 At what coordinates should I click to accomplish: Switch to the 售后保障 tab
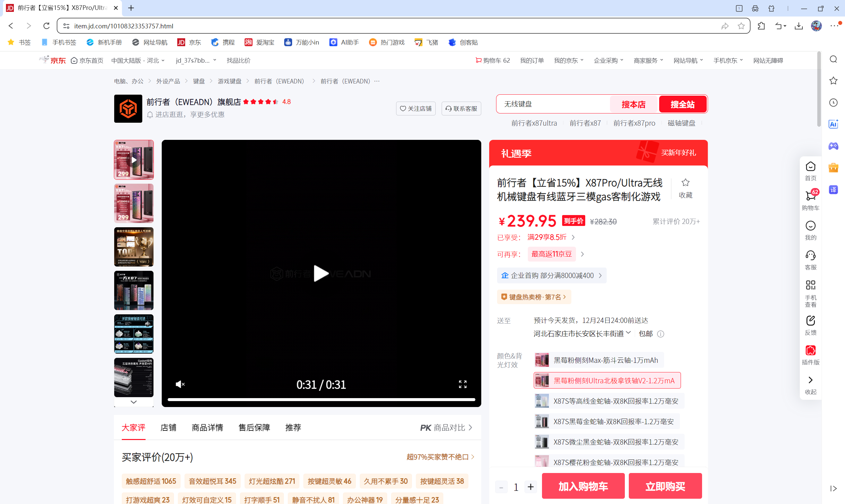254,427
